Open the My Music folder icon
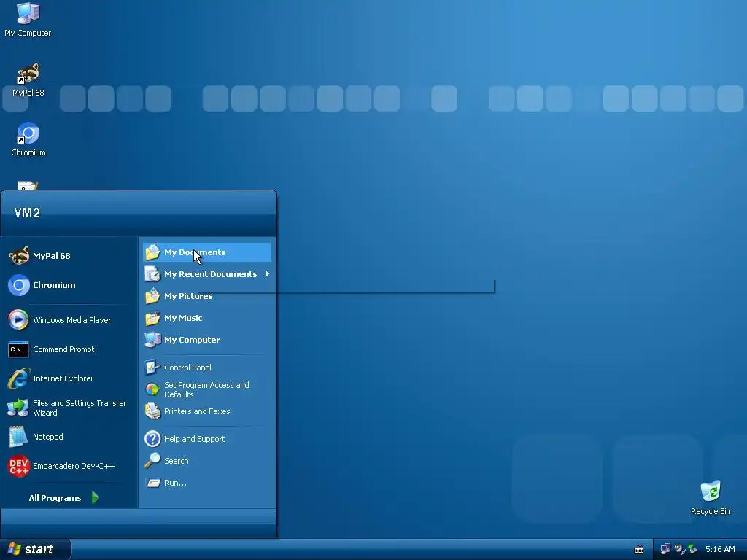Screen dimensions: 747x560 152,318
